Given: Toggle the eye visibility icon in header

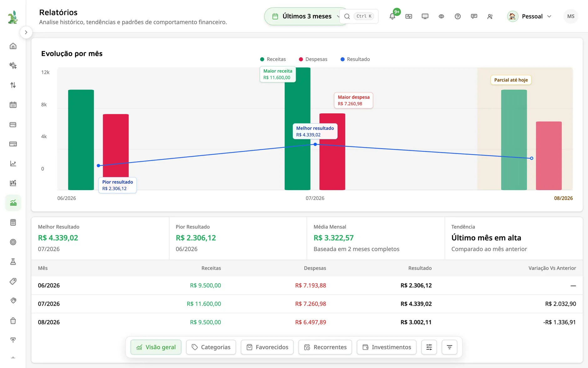Looking at the screenshot, I should tap(441, 16).
